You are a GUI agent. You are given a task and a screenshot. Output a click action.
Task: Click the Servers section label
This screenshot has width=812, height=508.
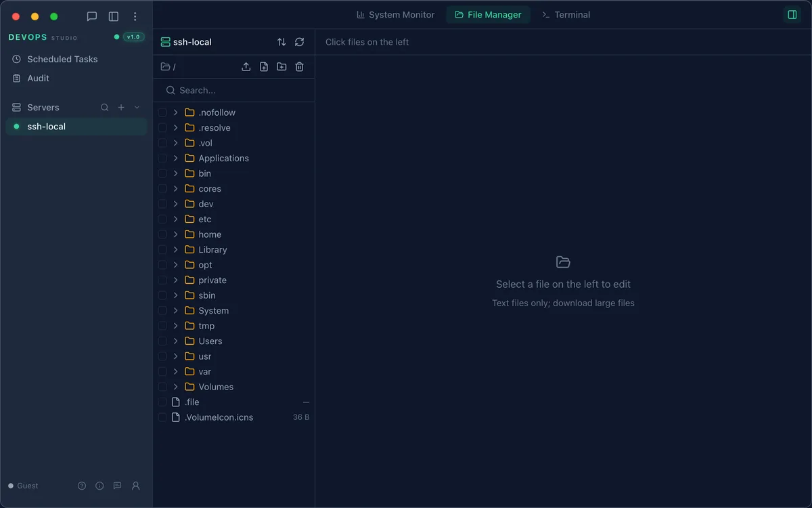click(43, 107)
